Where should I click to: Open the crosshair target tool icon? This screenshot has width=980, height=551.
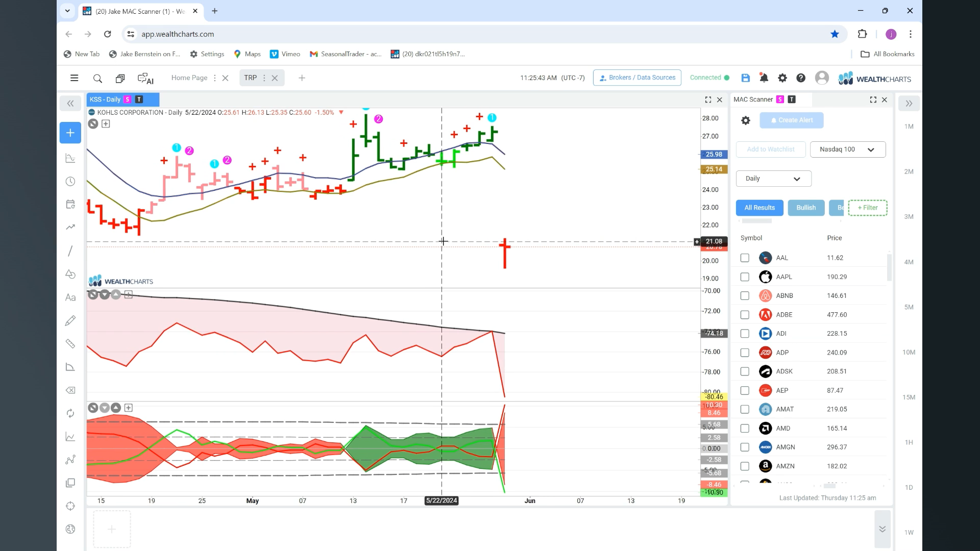pos(70,506)
